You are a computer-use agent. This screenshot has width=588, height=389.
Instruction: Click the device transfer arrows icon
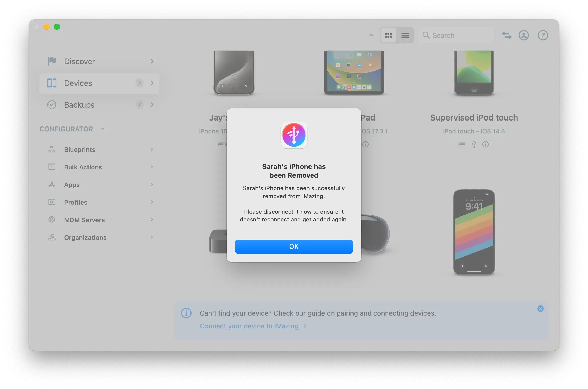(x=506, y=35)
